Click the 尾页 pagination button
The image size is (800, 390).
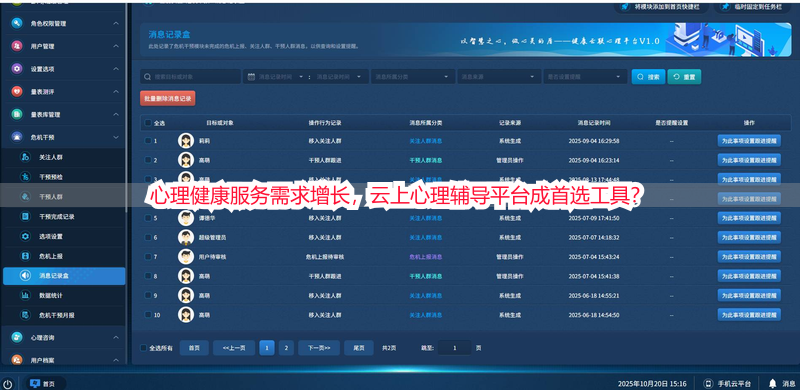[359, 348]
